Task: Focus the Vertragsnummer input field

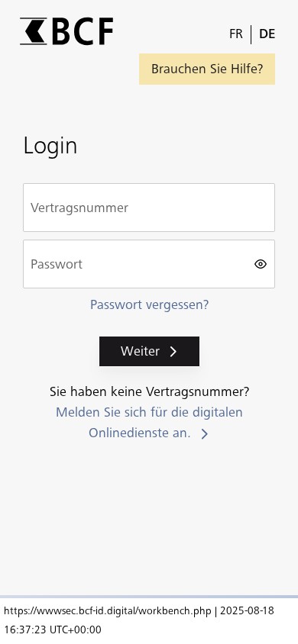Action: point(149,208)
